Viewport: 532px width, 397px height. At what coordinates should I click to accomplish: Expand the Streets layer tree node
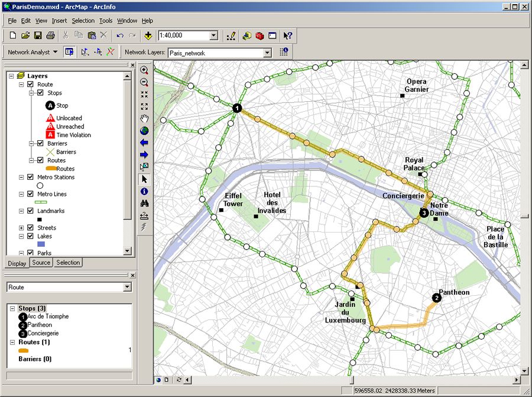click(x=21, y=228)
